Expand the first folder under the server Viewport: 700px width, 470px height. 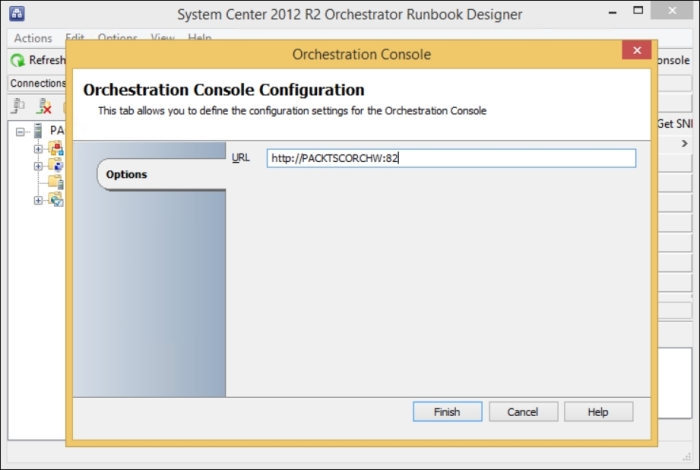[x=38, y=149]
